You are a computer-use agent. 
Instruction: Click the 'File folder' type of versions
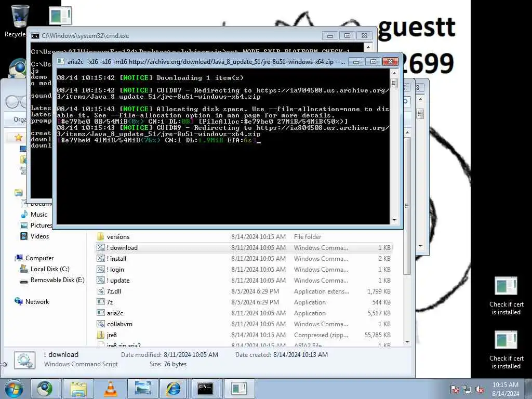pyautogui.click(x=308, y=237)
